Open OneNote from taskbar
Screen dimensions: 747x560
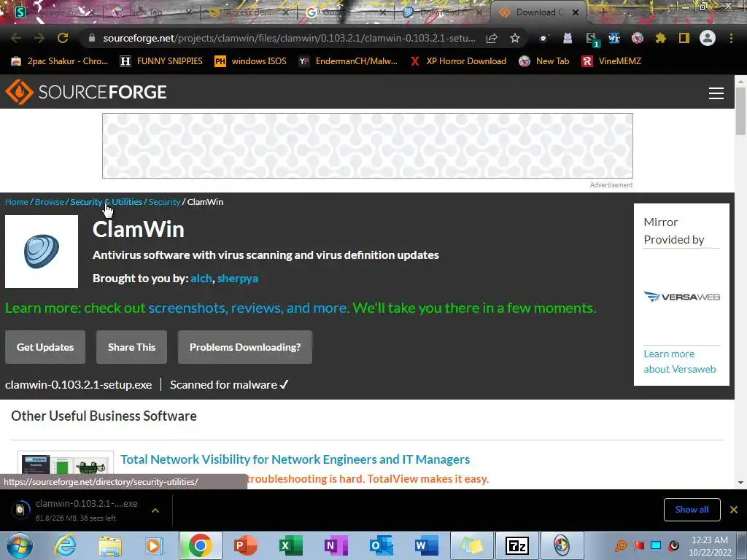(x=336, y=545)
